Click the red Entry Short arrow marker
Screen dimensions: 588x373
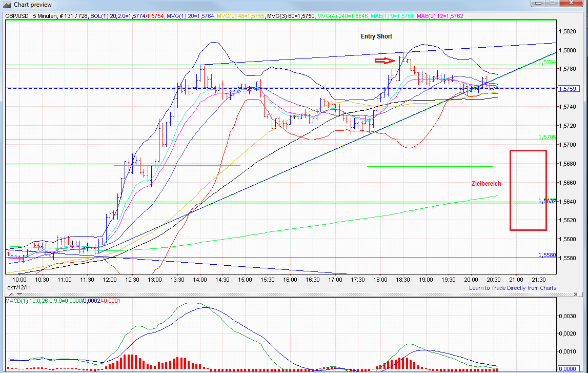click(383, 60)
